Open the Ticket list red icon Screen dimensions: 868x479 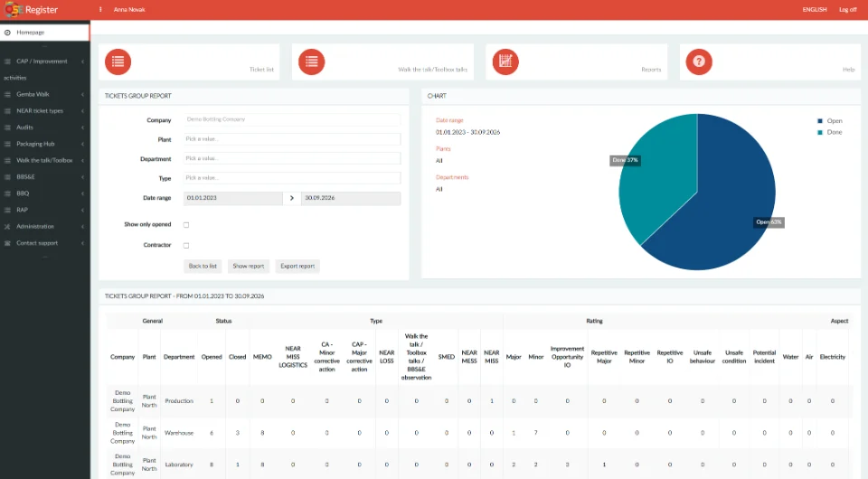pyautogui.click(x=118, y=61)
